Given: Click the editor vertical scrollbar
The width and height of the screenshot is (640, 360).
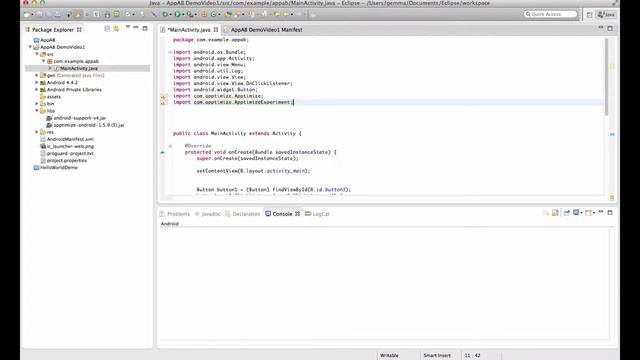Looking at the screenshot, I should pyautogui.click(x=606, y=77).
